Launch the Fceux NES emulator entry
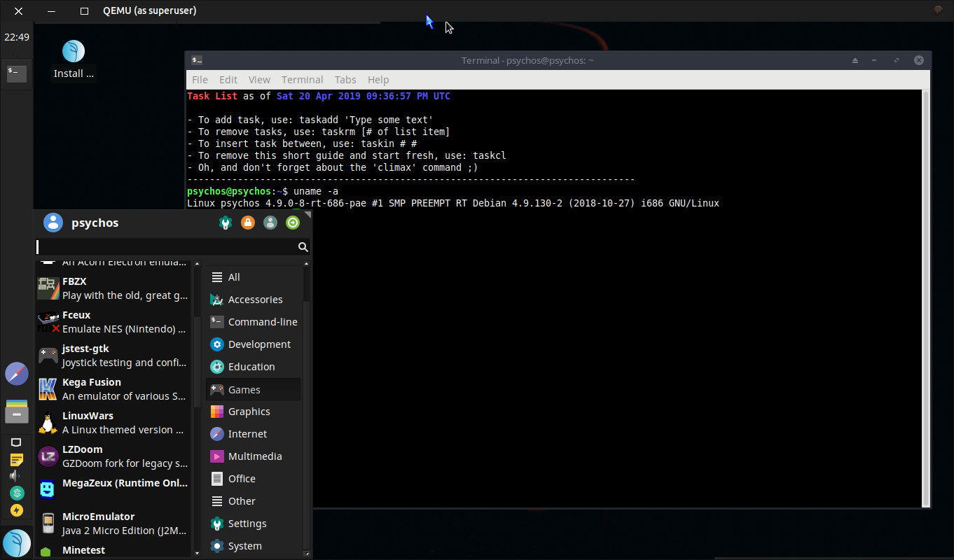954x560 pixels. tap(112, 322)
